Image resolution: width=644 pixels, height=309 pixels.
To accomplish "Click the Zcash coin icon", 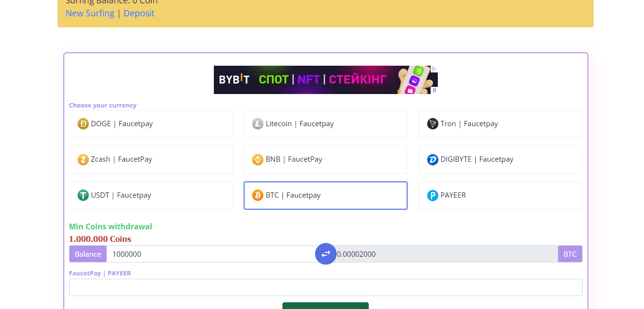I will point(83,159).
